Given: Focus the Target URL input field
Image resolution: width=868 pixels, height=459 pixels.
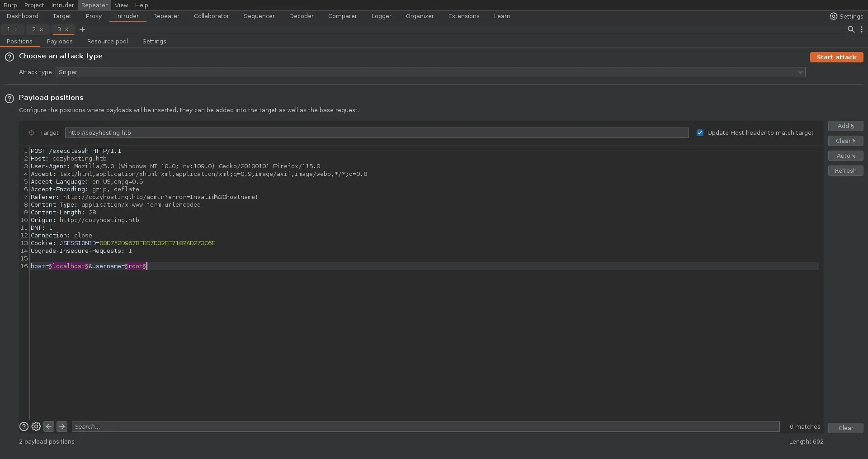Looking at the screenshot, I should click(377, 133).
